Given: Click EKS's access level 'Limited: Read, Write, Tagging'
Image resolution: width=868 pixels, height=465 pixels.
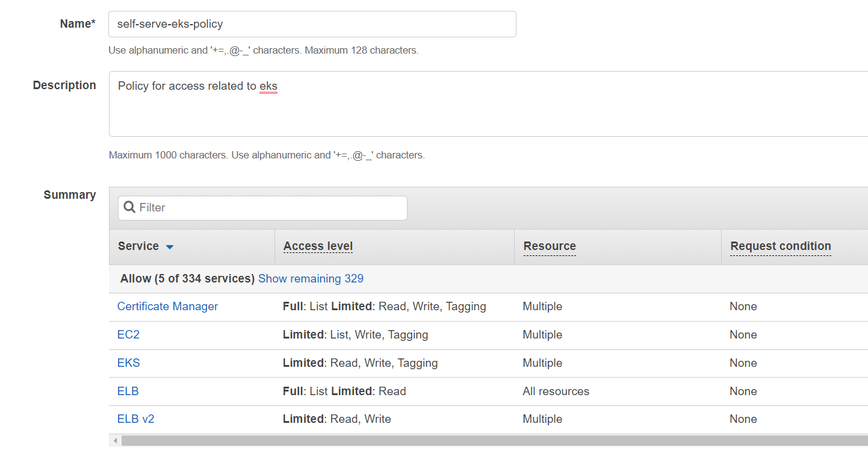Looking at the screenshot, I should pyautogui.click(x=360, y=363).
